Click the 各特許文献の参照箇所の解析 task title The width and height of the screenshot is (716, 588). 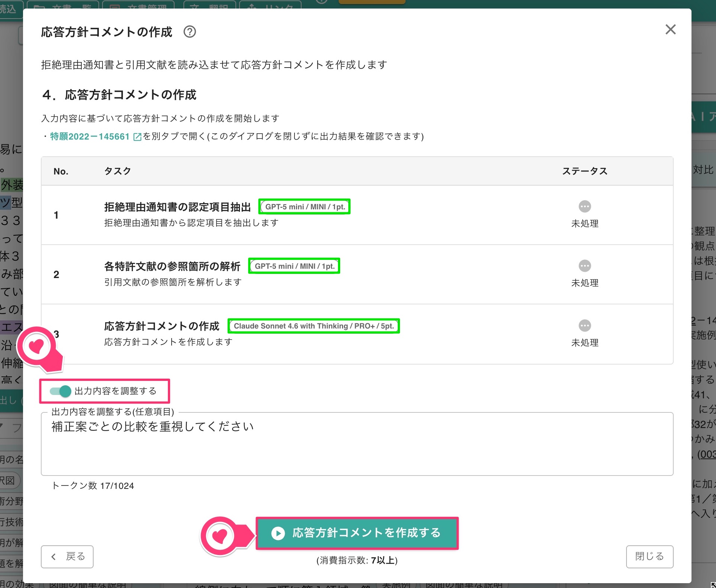coord(172,266)
